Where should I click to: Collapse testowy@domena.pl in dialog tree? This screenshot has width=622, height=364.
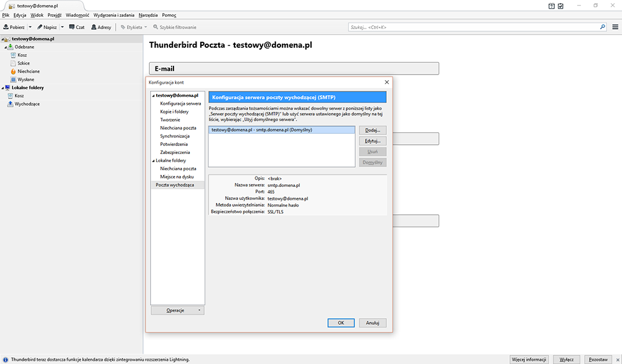[x=154, y=96]
